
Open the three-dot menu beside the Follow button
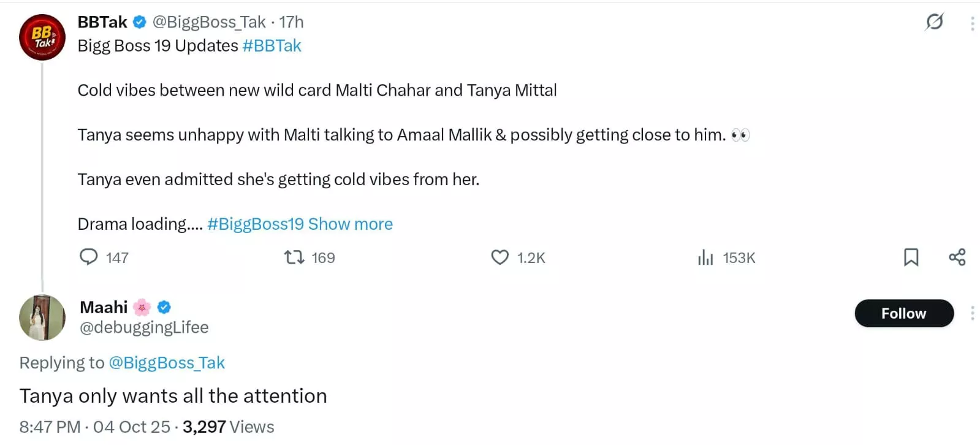point(972,314)
